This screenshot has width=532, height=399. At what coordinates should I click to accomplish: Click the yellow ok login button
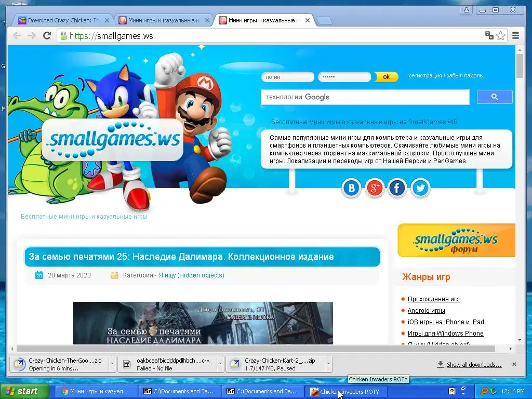tap(386, 77)
